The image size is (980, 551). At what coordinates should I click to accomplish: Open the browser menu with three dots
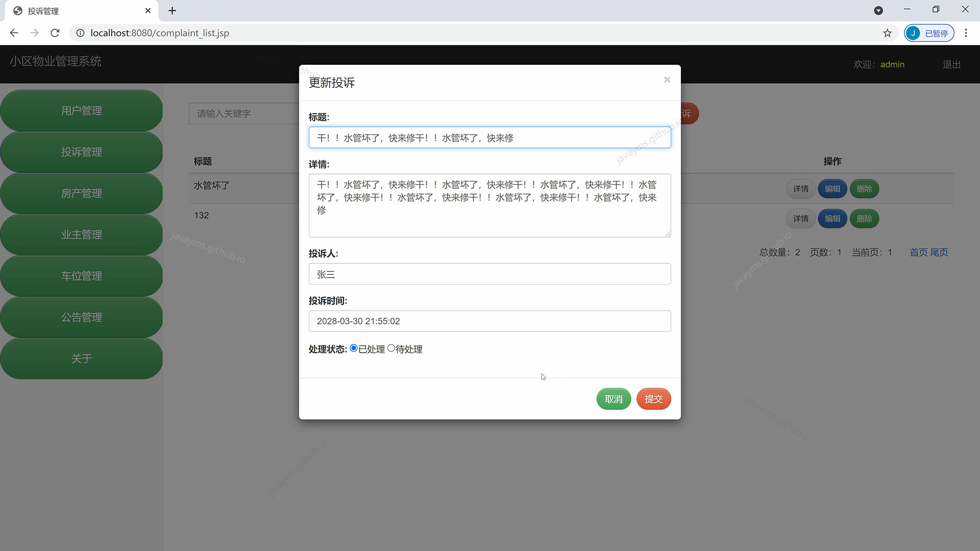(x=966, y=33)
